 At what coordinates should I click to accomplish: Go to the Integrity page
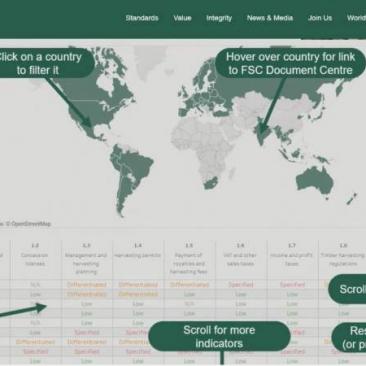pyautogui.click(x=219, y=18)
